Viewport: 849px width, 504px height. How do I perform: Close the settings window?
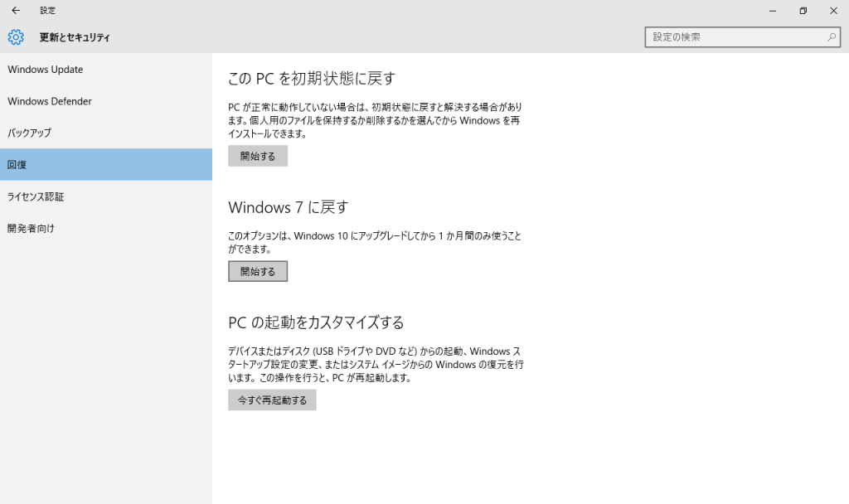pos(834,10)
